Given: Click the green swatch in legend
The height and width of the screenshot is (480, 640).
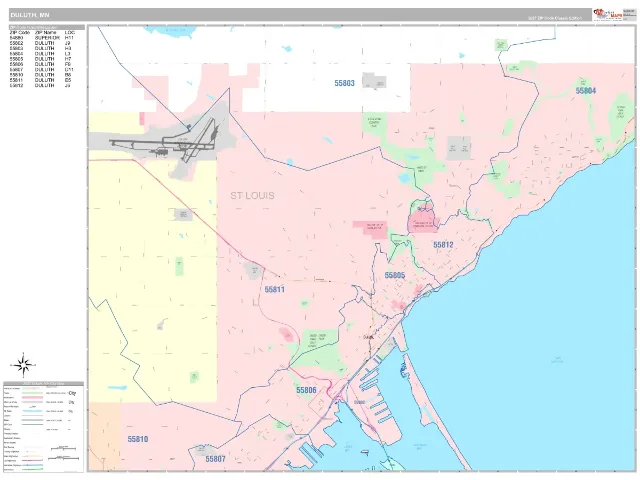Looking at the screenshot, I should (x=32, y=393).
